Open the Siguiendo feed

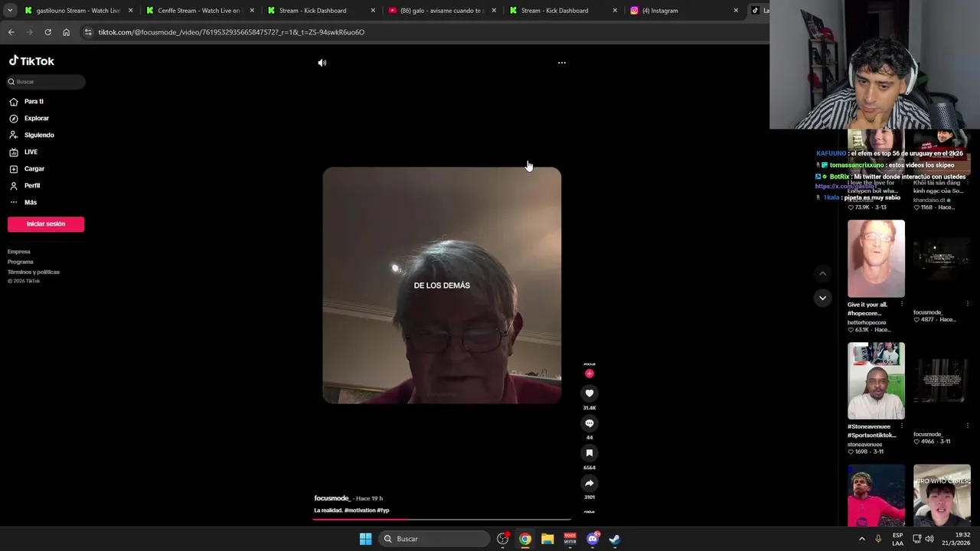[x=39, y=135]
